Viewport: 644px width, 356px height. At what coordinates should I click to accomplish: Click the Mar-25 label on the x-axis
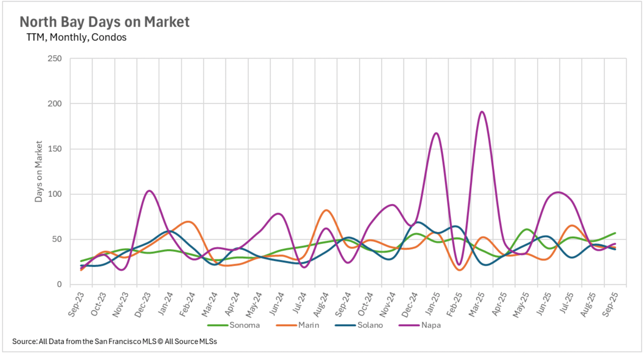click(477, 304)
